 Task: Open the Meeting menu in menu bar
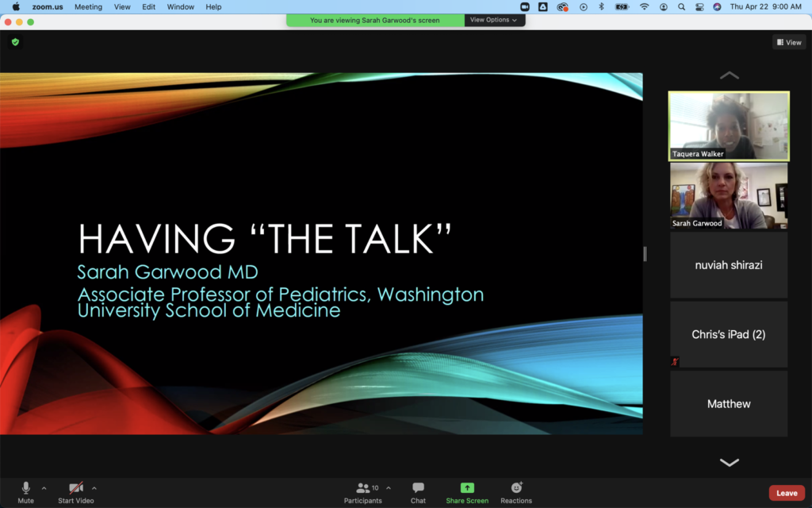coord(88,6)
